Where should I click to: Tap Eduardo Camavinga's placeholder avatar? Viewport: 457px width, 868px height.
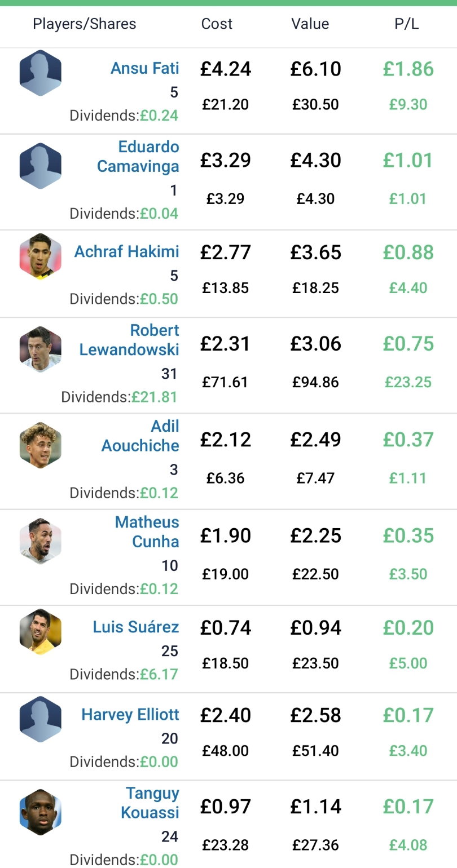40,166
